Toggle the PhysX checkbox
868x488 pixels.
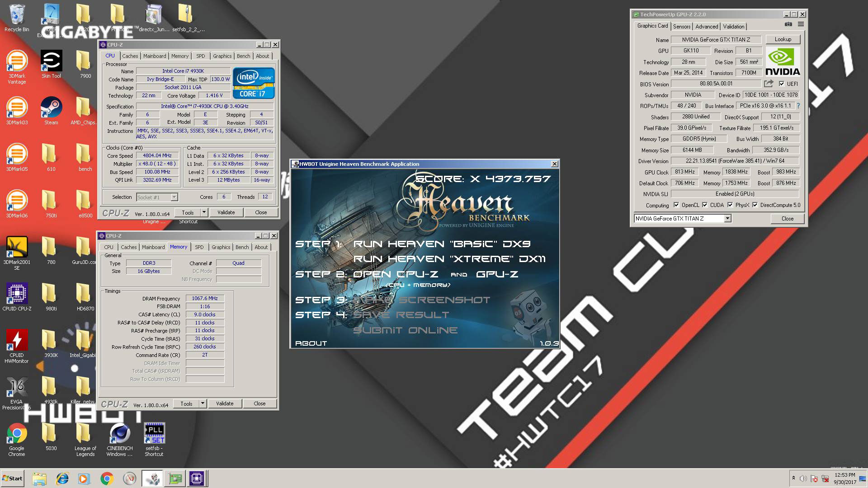[730, 205]
